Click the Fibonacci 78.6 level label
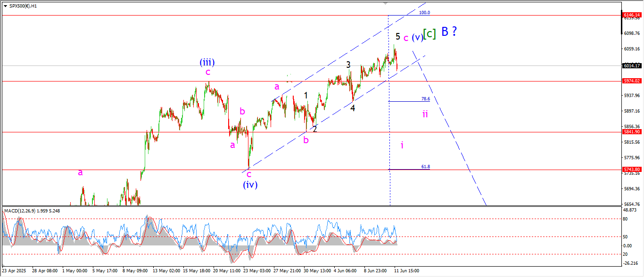This screenshot has width=644, height=277. (x=425, y=99)
